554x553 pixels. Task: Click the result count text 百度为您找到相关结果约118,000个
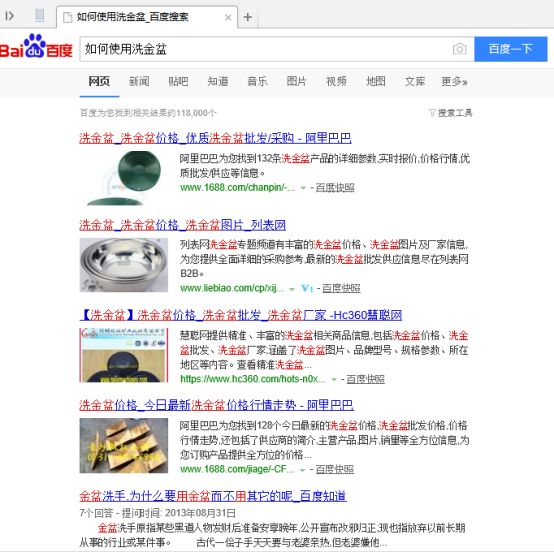[148, 113]
